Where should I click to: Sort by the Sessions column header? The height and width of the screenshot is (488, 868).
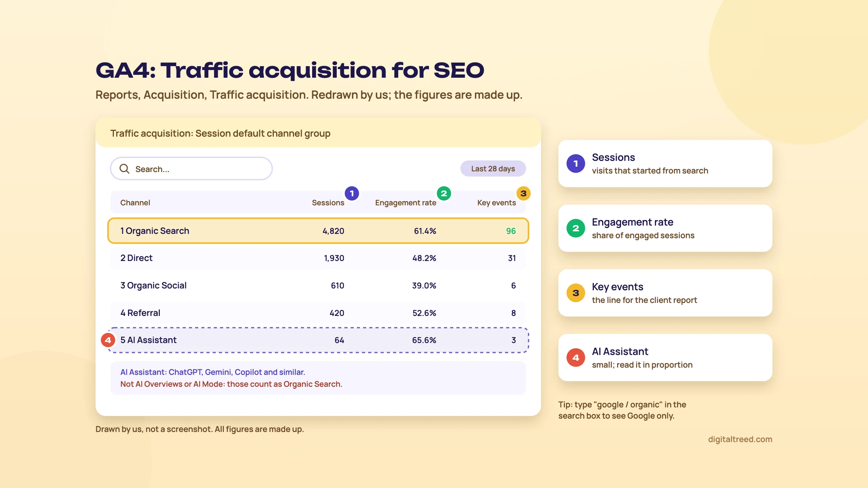pos(328,203)
